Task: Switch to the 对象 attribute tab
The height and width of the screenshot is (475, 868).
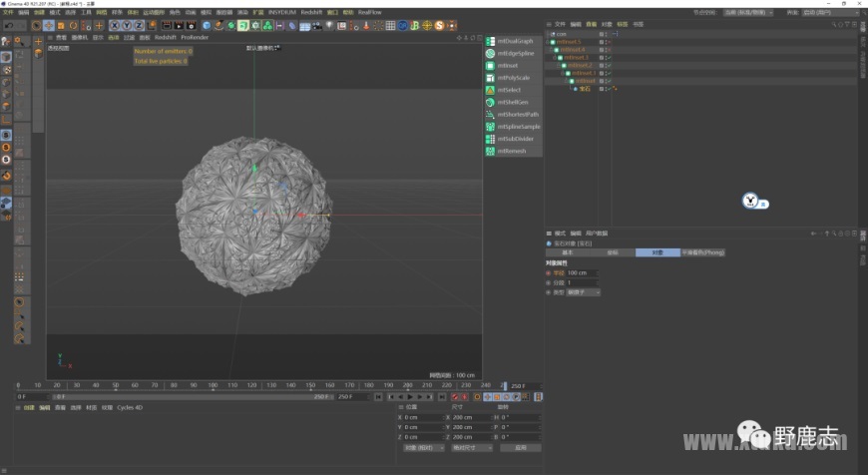Action: [x=657, y=252]
